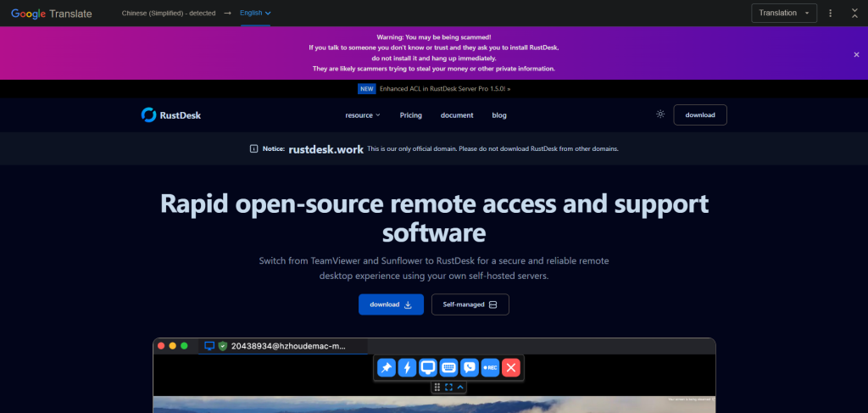Open the Pricing page
The width and height of the screenshot is (868, 413).
coord(411,115)
